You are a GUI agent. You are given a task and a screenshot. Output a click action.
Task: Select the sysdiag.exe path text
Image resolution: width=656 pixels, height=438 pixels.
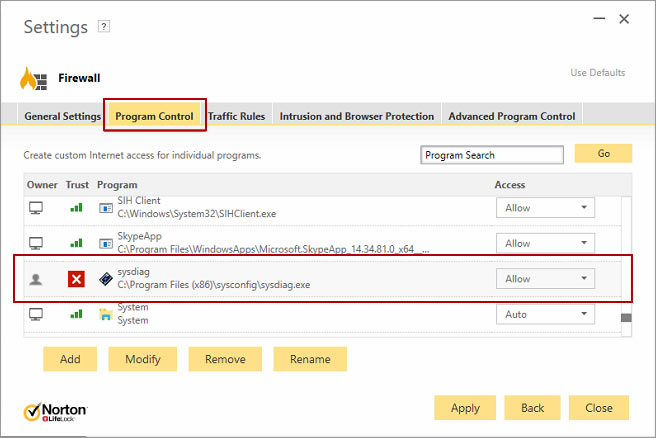(214, 285)
